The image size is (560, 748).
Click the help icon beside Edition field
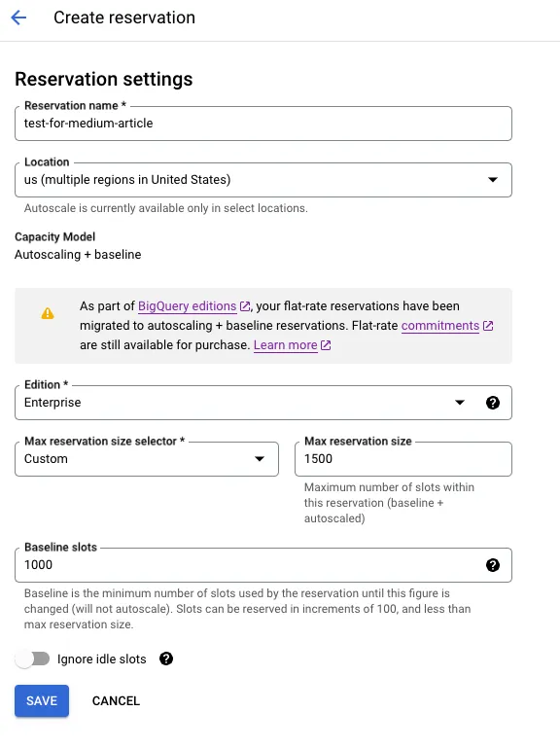[492, 403]
